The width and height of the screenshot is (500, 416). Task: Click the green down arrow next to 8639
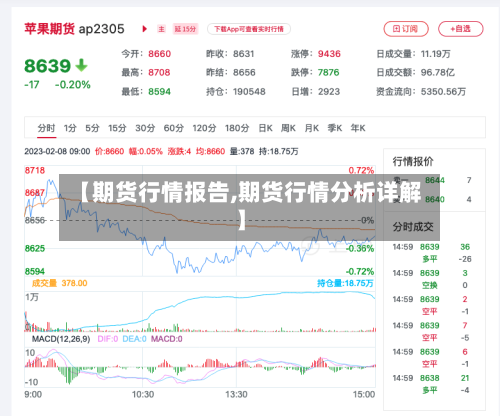(x=82, y=65)
